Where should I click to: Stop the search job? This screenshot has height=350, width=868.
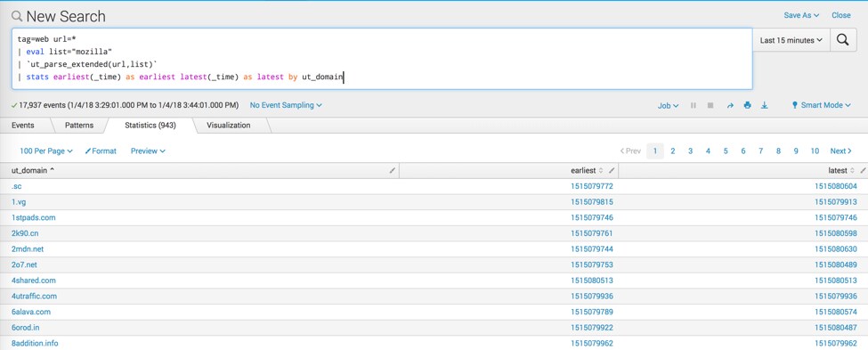click(710, 105)
